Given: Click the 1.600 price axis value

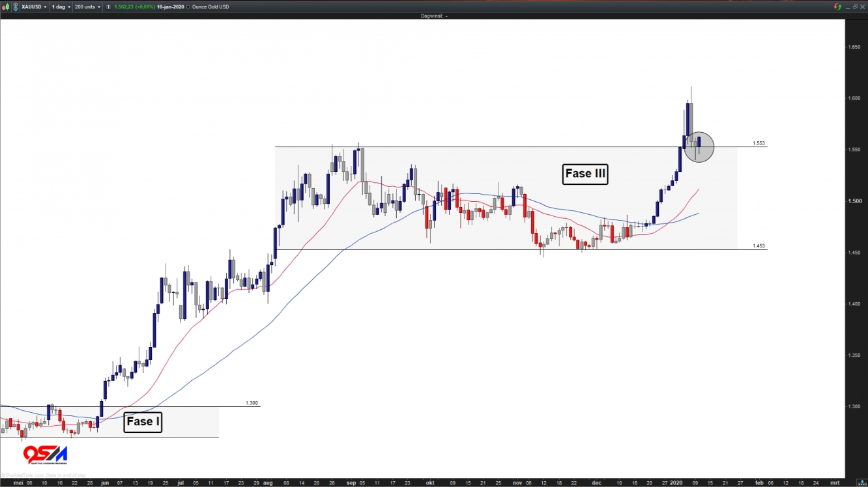Looking at the screenshot, I should [x=854, y=98].
